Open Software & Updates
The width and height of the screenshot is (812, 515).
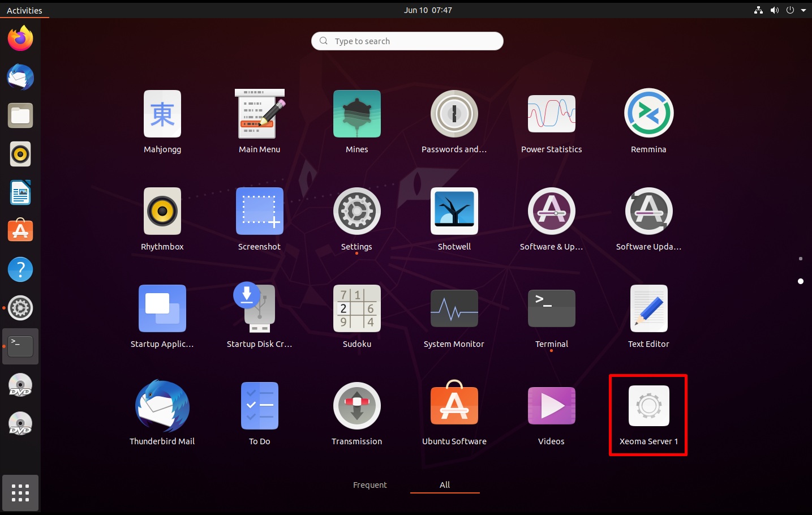552,218
